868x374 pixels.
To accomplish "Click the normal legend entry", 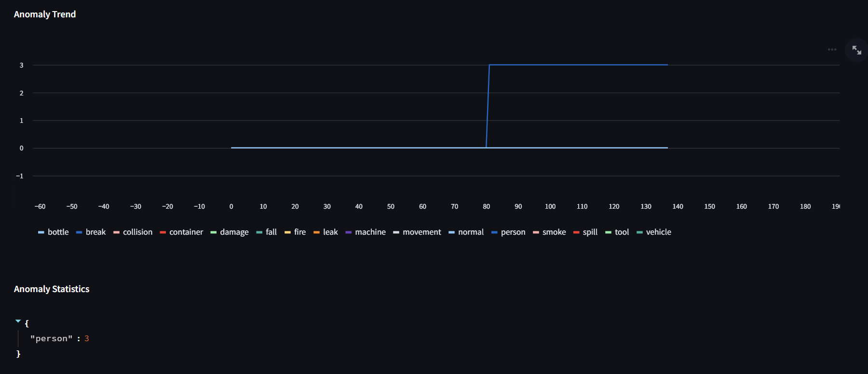I will click(466, 232).
